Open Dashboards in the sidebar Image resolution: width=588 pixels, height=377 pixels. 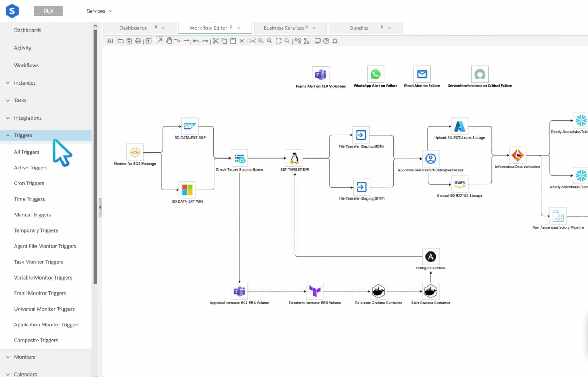pyautogui.click(x=28, y=30)
